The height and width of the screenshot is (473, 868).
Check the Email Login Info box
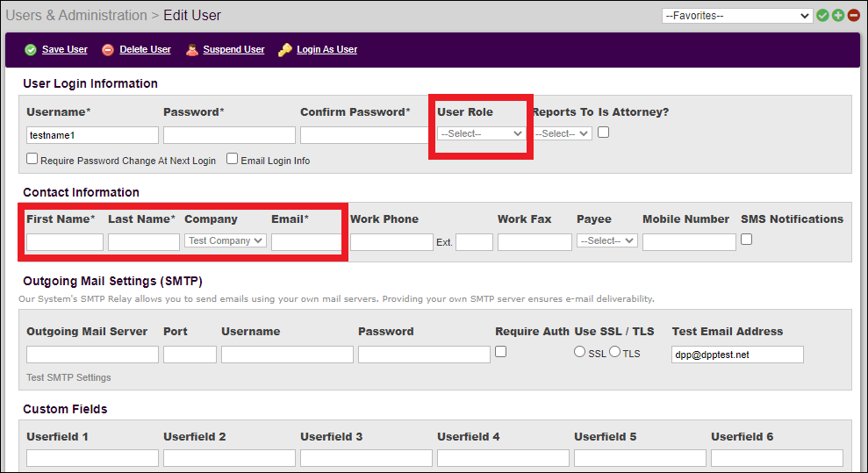[x=233, y=159]
